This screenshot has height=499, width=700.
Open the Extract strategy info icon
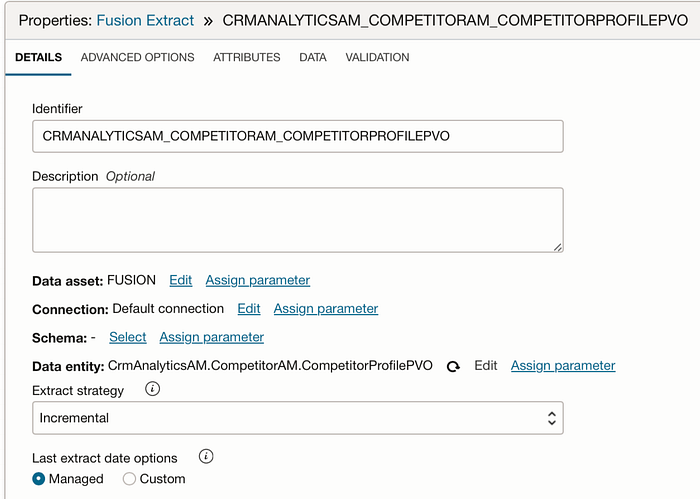point(152,389)
